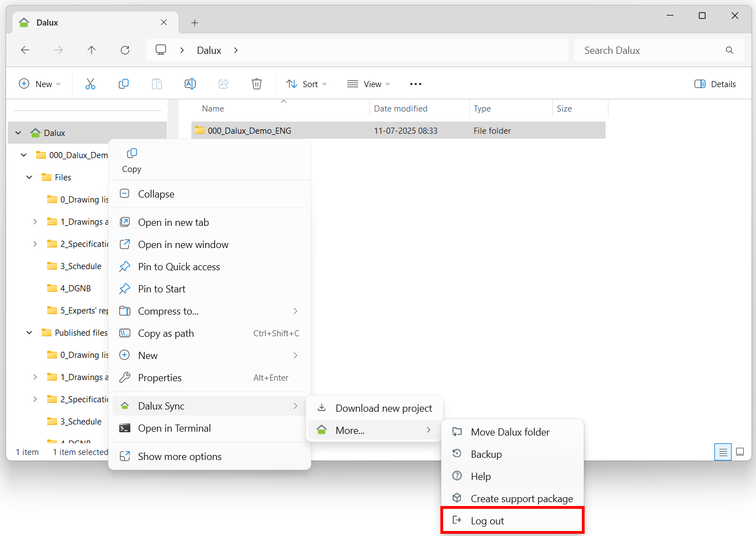Viewport: 756px width, 536px height.
Task: Switch to details layout via the status bar toggle
Action: pos(722,452)
